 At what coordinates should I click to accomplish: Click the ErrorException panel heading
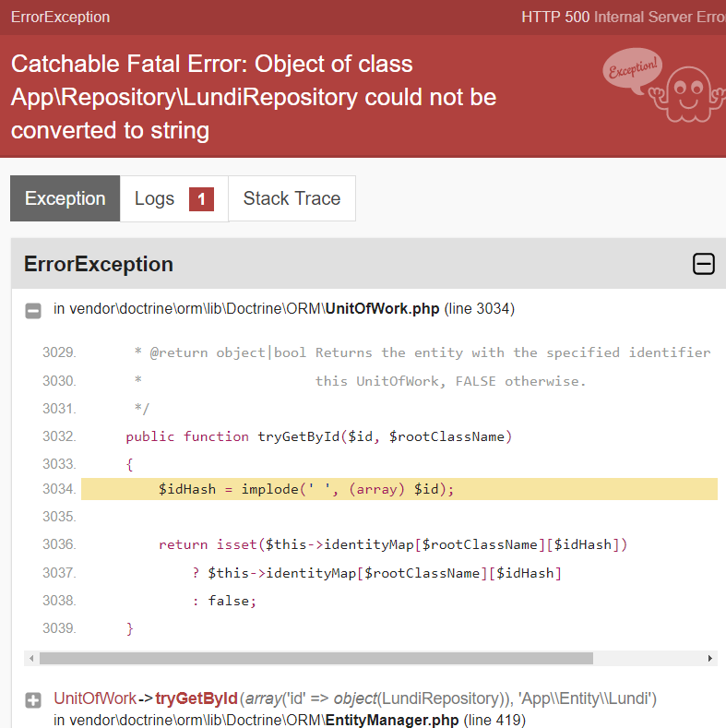coord(99,265)
